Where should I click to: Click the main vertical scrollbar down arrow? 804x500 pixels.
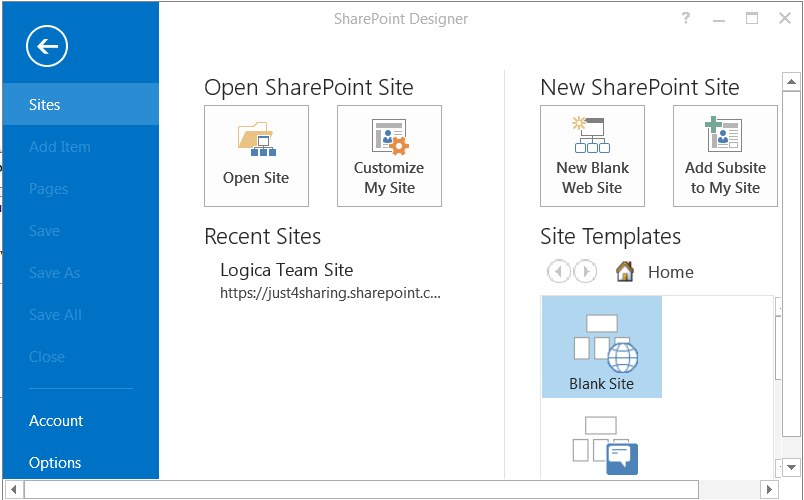[x=791, y=467]
